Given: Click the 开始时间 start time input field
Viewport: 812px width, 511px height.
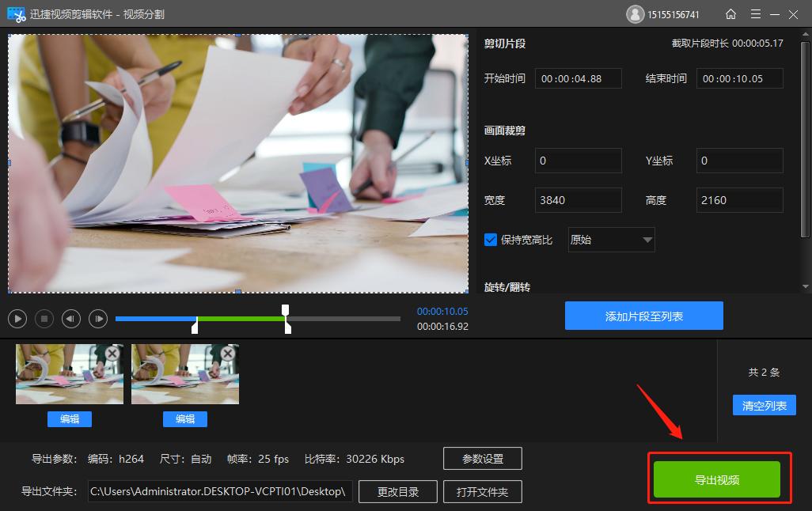Looking at the screenshot, I should point(578,78).
